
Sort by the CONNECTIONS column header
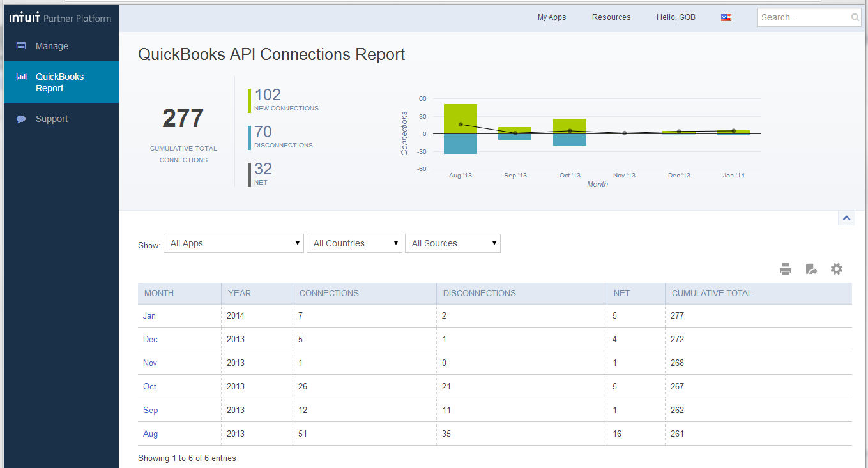coord(365,293)
